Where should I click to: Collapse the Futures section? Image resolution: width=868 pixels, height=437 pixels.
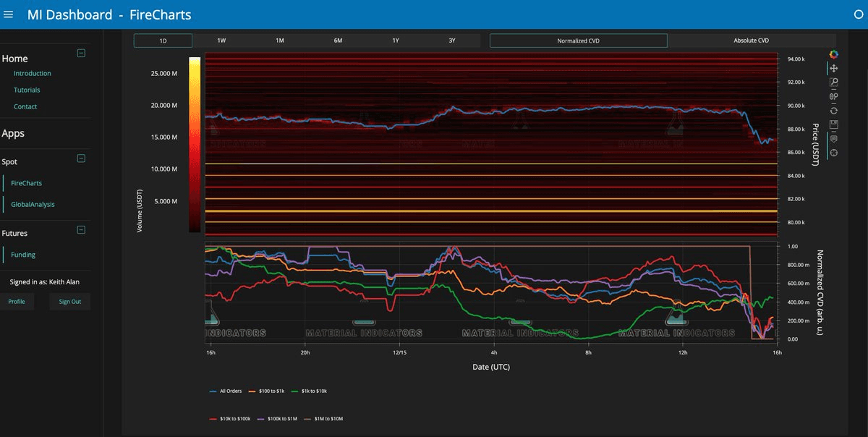[x=81, y=230]
